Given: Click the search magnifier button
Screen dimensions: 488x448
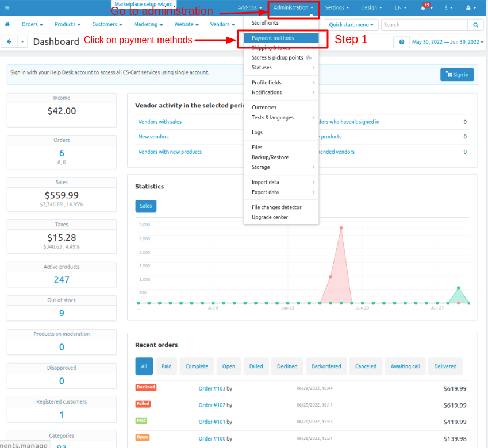Looking at the screenshot, I should click(x=475, y=25).
